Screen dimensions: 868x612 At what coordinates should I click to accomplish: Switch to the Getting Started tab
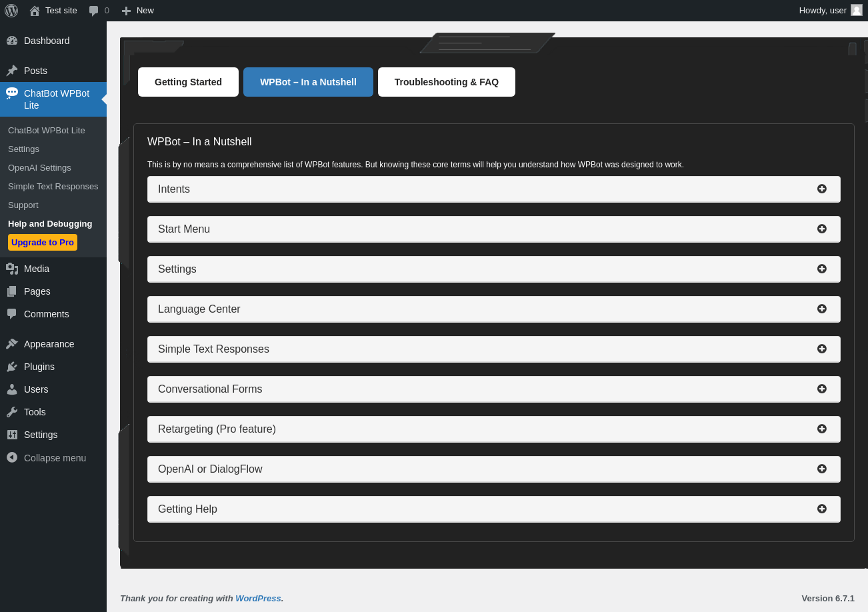[188, 82]
